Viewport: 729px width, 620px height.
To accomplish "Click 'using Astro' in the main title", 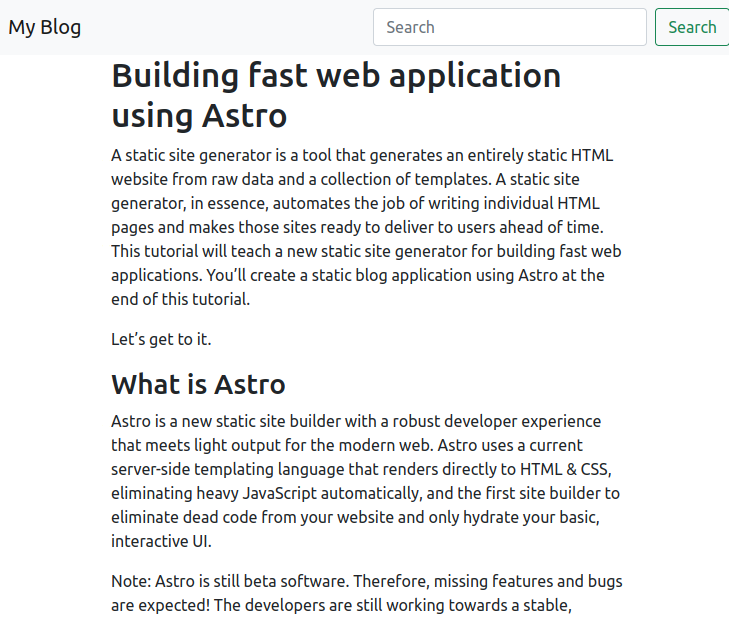I will click(x=199, y=116).
